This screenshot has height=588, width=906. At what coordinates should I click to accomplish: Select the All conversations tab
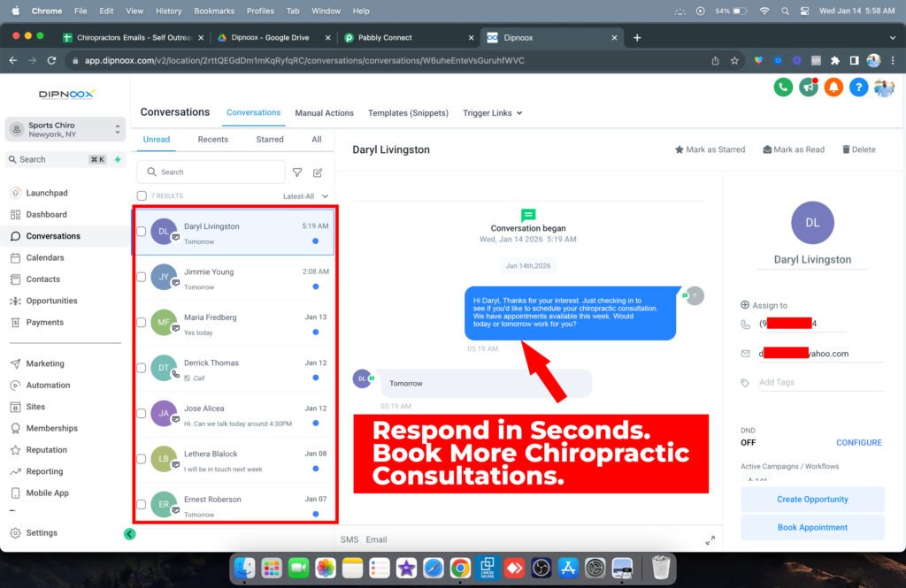pyautogui.click(x=317, y=139)
